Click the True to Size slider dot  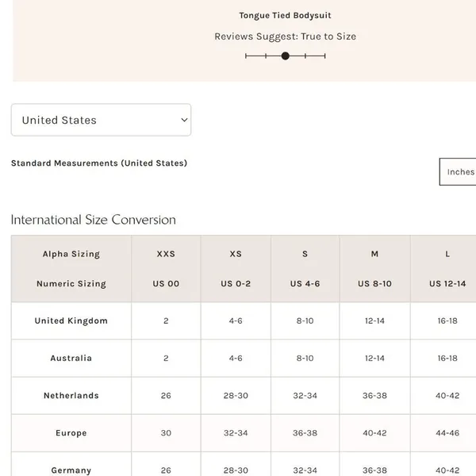click(x=286, y=56)
